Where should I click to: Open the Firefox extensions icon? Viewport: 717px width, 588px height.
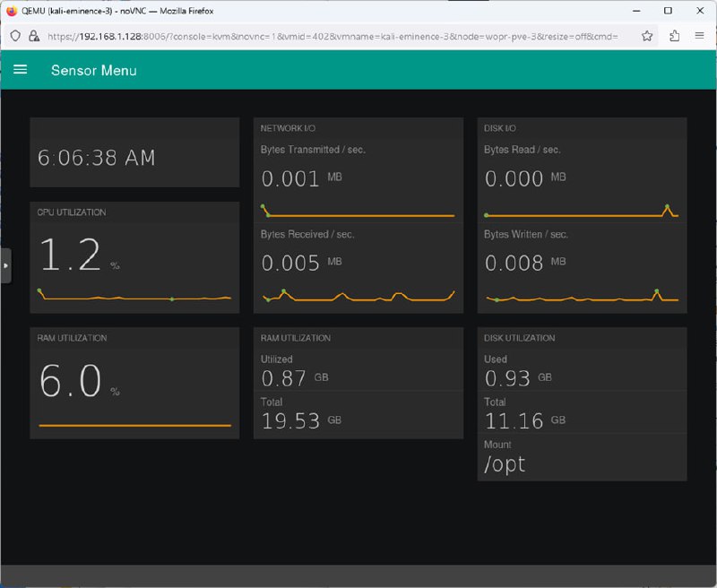[675, 37]
